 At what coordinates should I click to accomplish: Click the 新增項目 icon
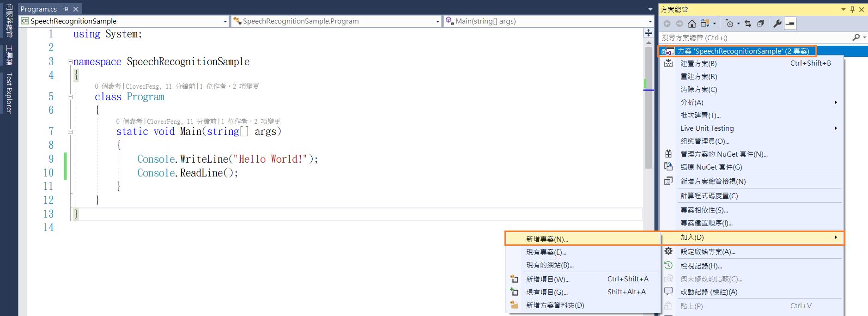click(x=514, y=279)
